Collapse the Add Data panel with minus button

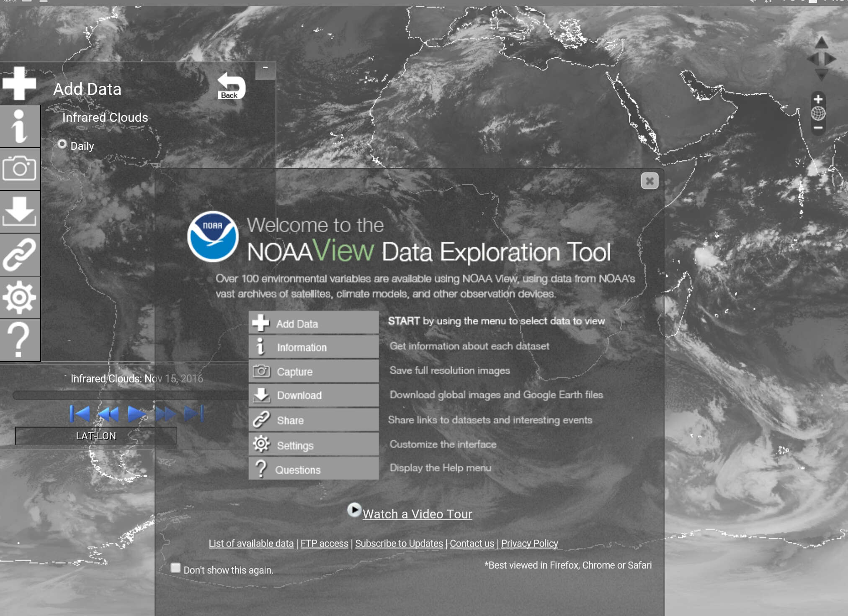[265, 71]
